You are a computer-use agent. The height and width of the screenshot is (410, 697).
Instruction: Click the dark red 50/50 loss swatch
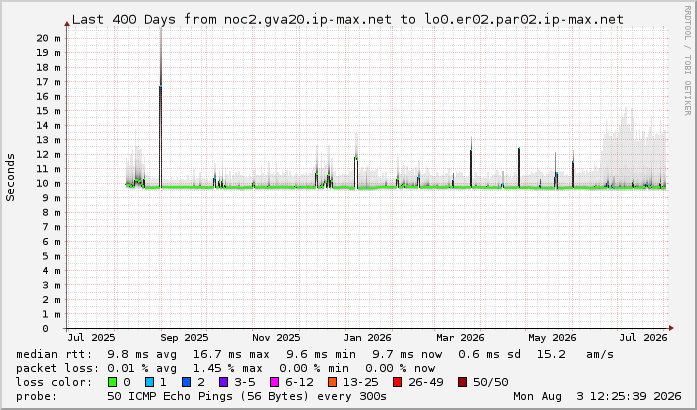pos(462,382)
